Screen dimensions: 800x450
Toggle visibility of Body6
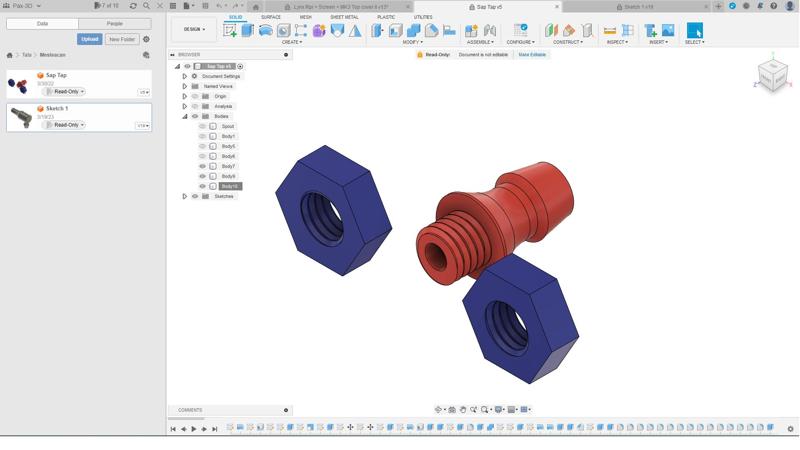(x=202, y=156)
